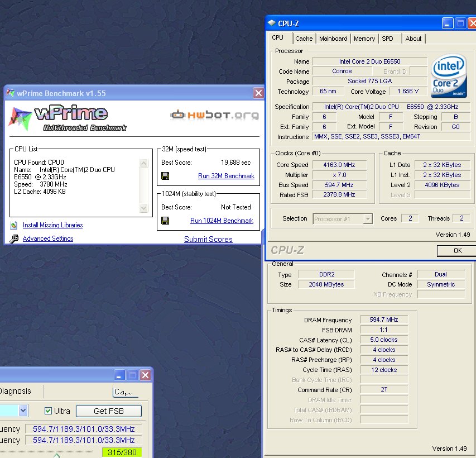Click the wPrime title bar icon

(11, 93)
